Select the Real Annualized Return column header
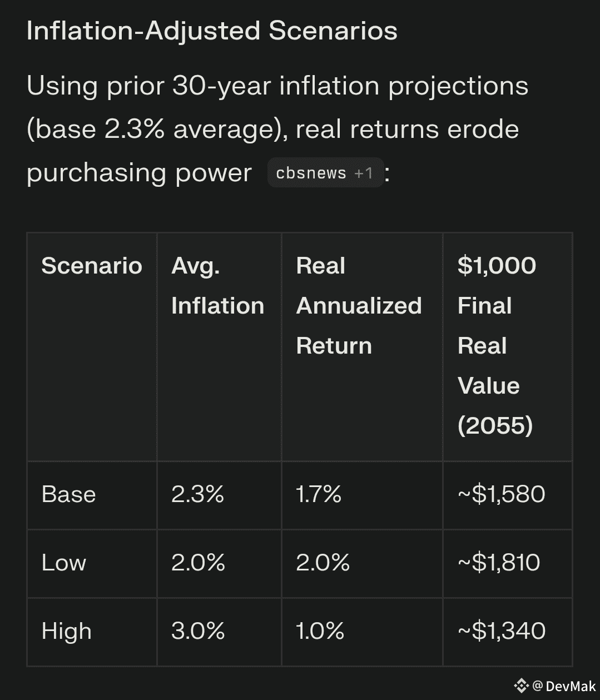Viewport: 600px width, 700px height. 359,306
